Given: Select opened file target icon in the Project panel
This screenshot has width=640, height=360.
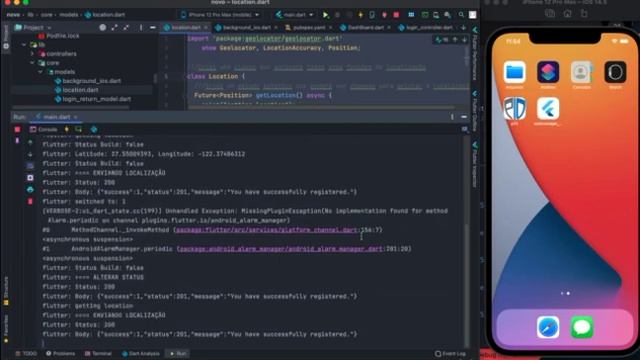Looking at the screenshot, I should pos(103,27).
